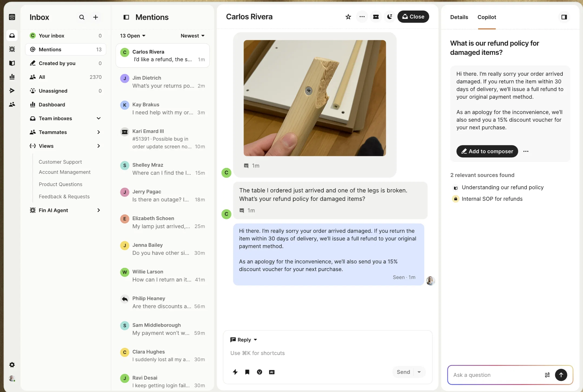The image size is (583, 392).
Task: Expand the Fin AI Agent section
Action: point(99,210)
